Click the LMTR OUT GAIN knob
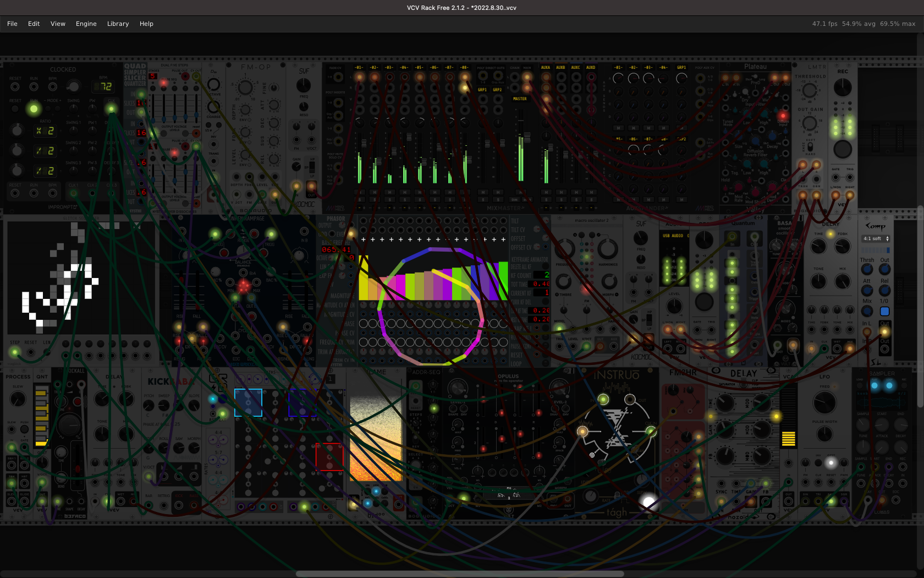Viewport: 924px width, 578px height. click(x=810, y=123)
